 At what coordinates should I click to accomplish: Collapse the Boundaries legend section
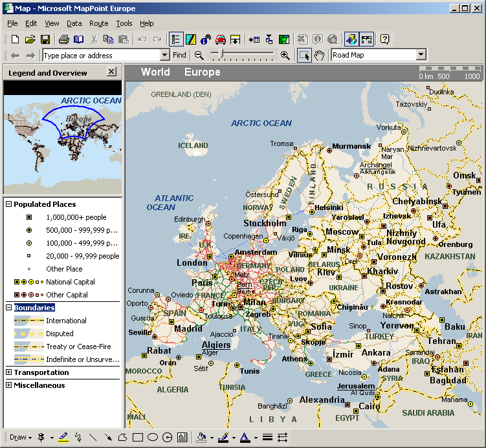pyautogui.click(x=8, y=308)
